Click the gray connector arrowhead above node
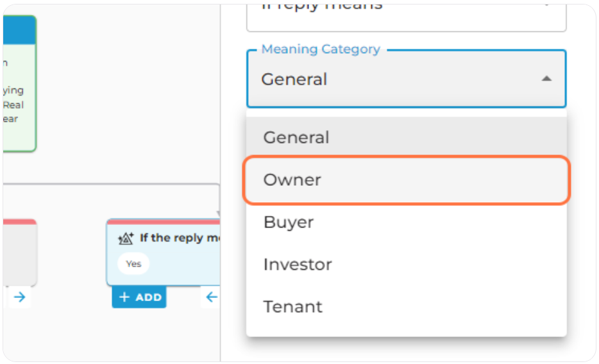This screenshot has height=364, width=599. tap(217, 213)
